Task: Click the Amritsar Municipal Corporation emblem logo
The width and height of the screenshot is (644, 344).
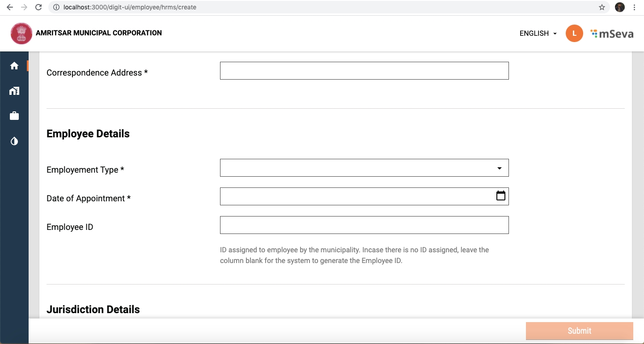Action: point(21,34)
